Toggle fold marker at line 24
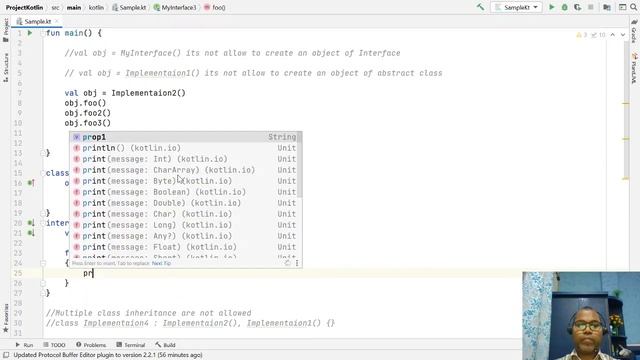Screen dimensions: 640x360 click(42, 263)
